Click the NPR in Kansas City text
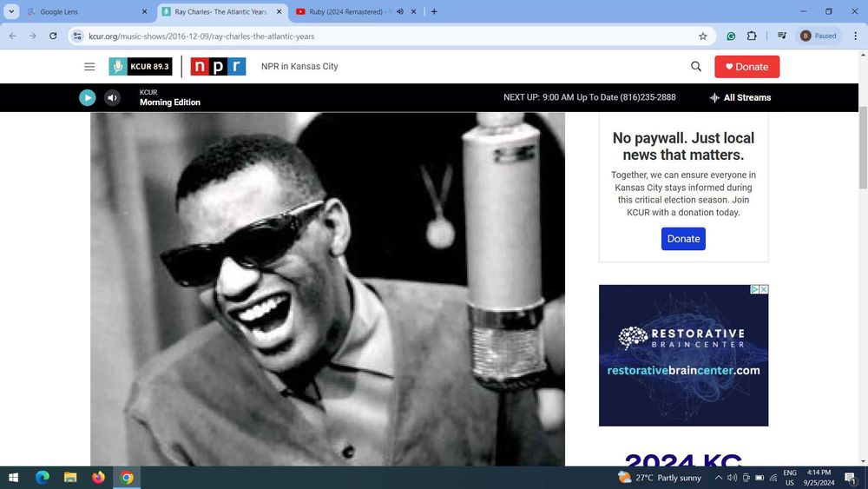 tap(299, 67)
